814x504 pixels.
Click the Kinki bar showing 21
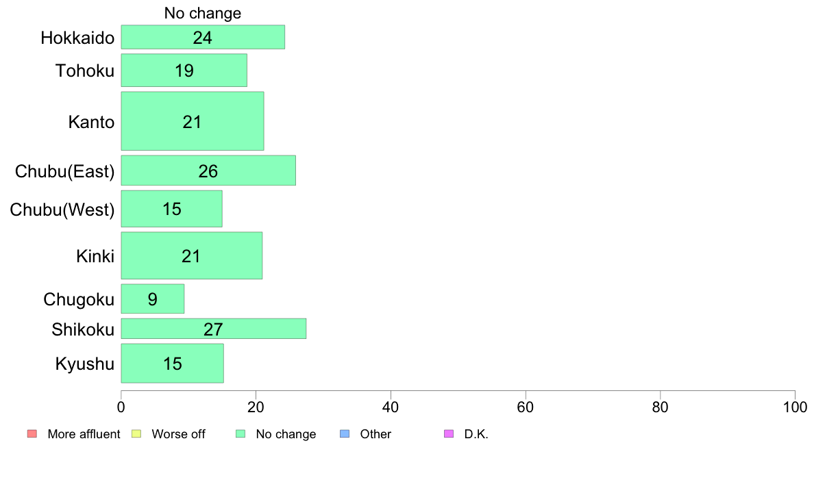(192, 256)
